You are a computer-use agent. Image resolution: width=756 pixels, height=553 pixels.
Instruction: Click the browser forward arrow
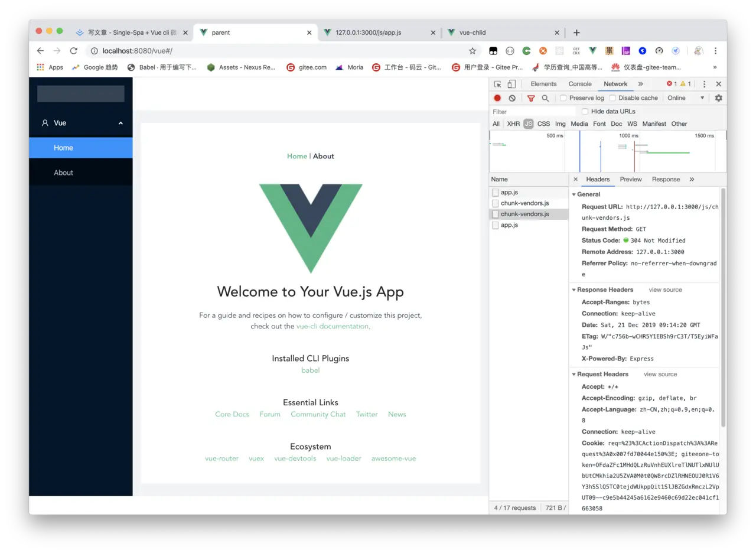57,51
